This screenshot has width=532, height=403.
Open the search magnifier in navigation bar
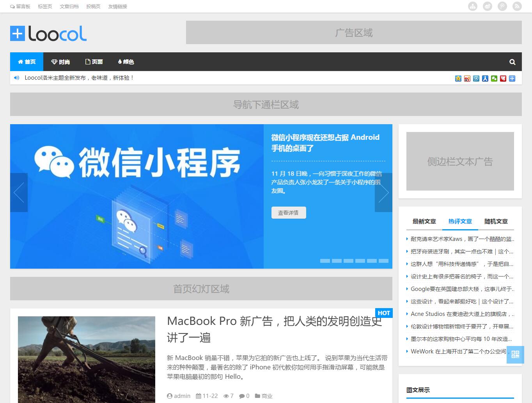click(512, 62)
